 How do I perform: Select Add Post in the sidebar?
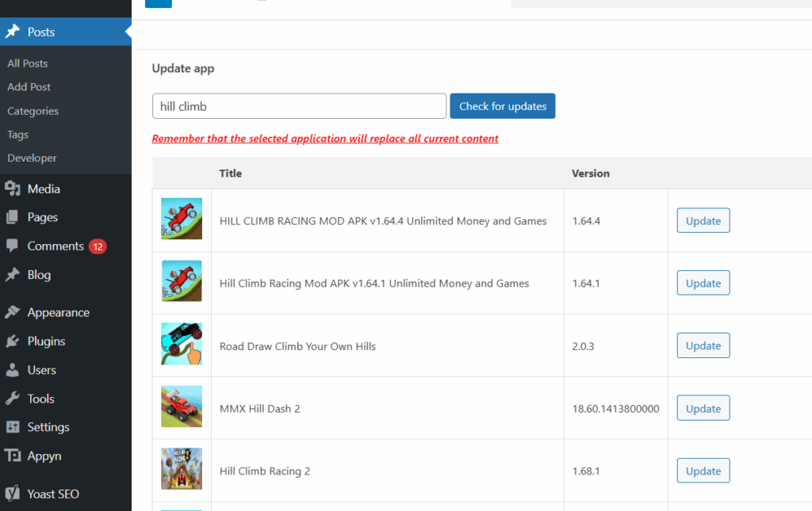click(x=29, y=87)
